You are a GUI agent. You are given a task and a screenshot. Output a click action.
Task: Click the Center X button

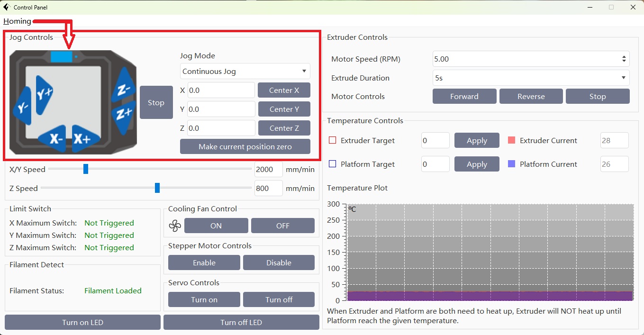tap(284, 90)
